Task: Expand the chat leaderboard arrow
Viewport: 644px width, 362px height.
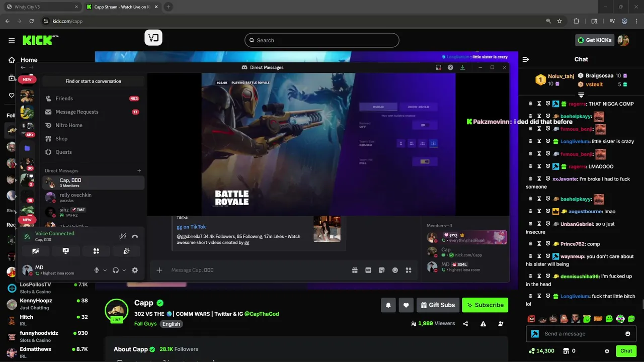Action: [x=581, y=95]
